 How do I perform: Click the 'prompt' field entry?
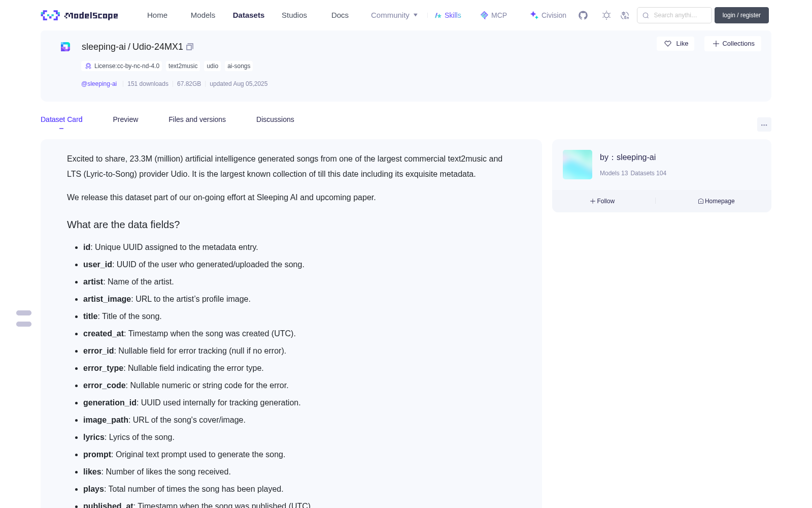pyautogui.click(x=184, y=455)
